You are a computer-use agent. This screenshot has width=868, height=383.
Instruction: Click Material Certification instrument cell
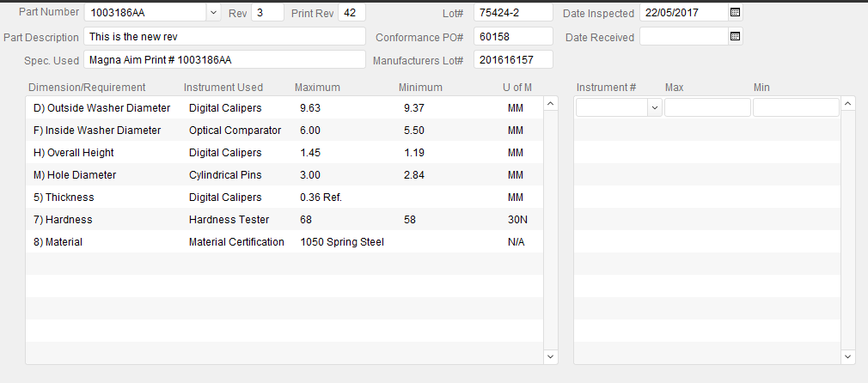(236, 242)
